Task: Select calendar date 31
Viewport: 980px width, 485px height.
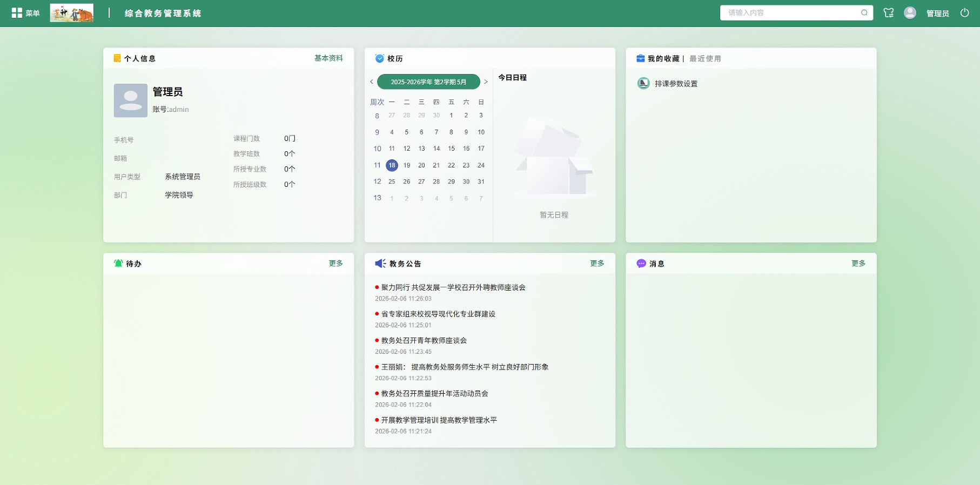Action: (481, 182)
